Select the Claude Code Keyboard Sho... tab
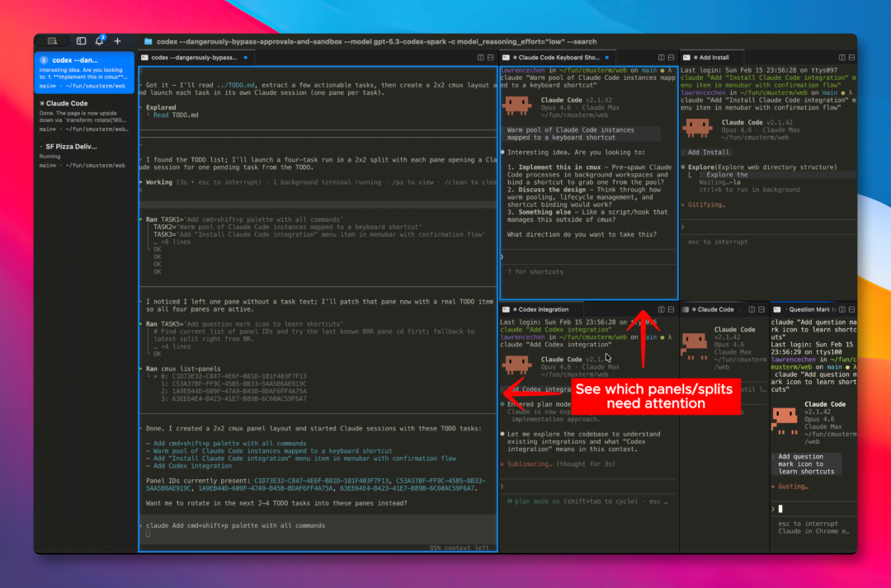The height and width of the screenshot is (588, 891). tap(556, 58)
